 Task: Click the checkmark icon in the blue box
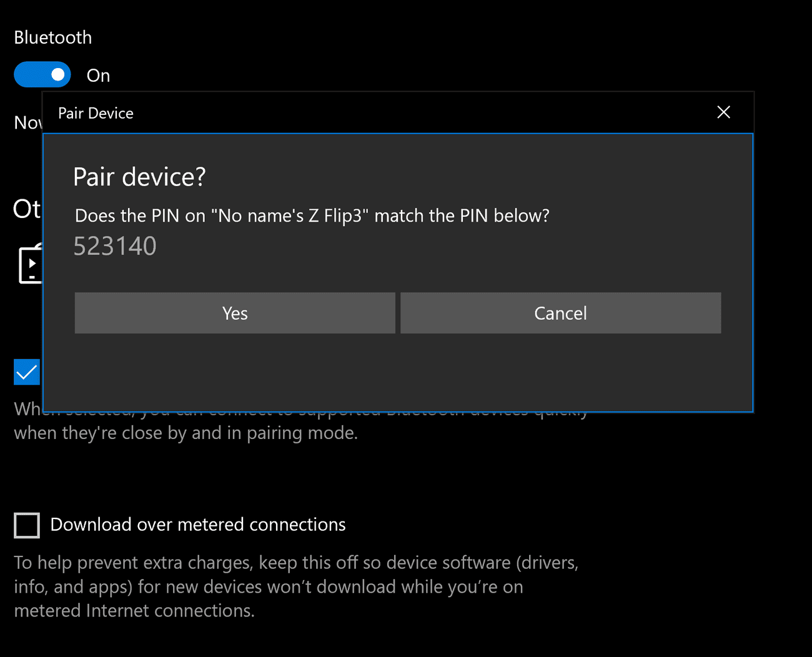pos(26,372)
